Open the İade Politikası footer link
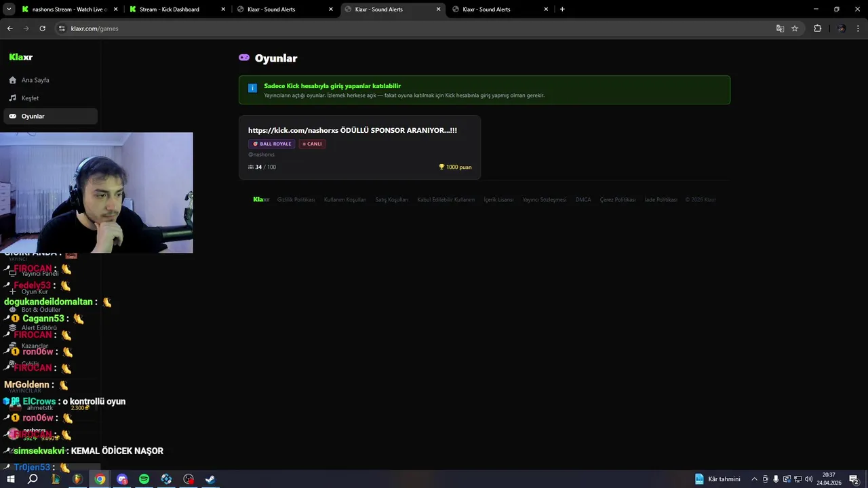 pos(660,200)
